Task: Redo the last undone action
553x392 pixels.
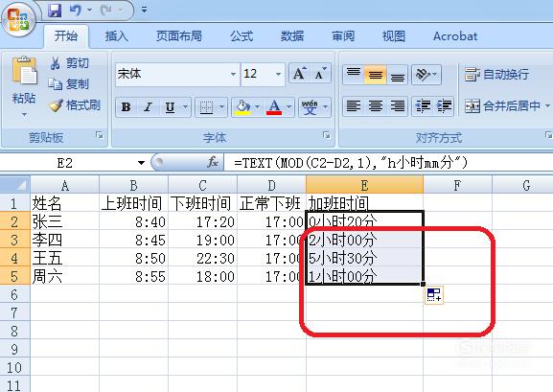Action: coord(105,11)
